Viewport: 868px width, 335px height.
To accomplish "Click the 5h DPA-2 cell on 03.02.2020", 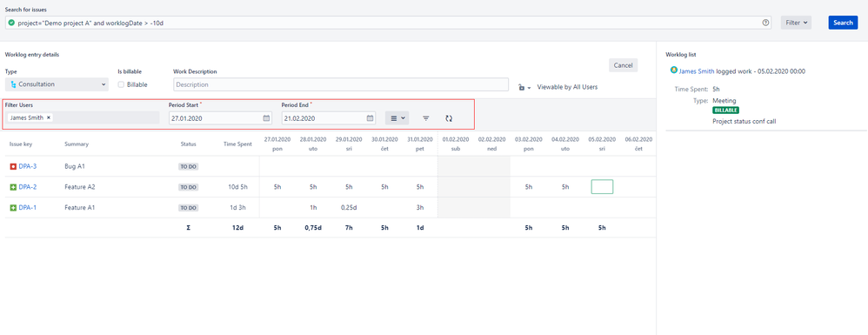I will [529, 187].
